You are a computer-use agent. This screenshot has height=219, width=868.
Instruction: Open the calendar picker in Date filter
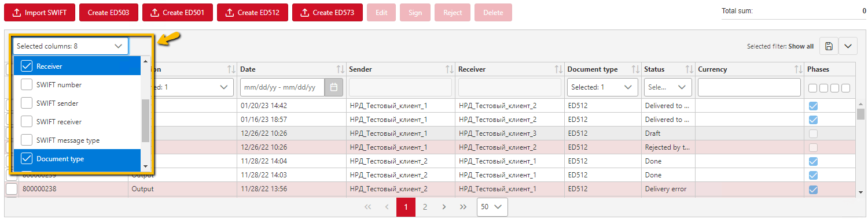334,87
